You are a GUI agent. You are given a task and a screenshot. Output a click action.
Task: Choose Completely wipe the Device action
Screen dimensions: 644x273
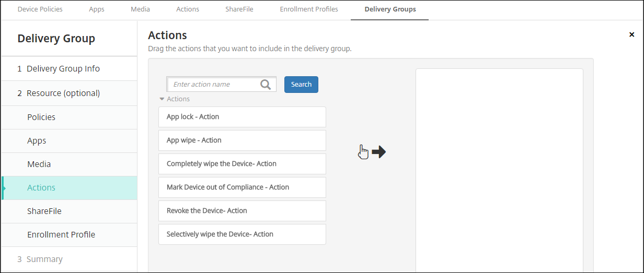tap(242, 164)
